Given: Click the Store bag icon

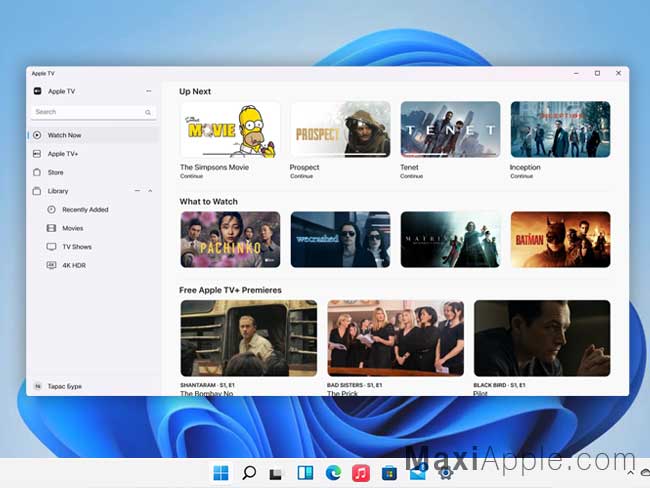Looking at the screenshot, I should [37, 172].
